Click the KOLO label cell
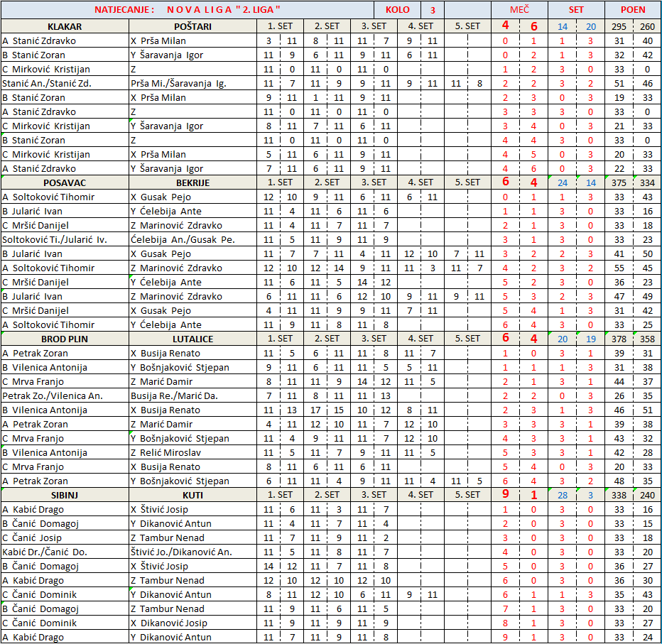 [x=397, y=10]
